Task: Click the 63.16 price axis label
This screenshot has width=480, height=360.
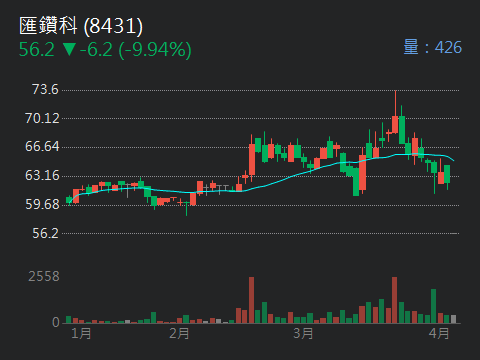Action: tap(42, 175)
